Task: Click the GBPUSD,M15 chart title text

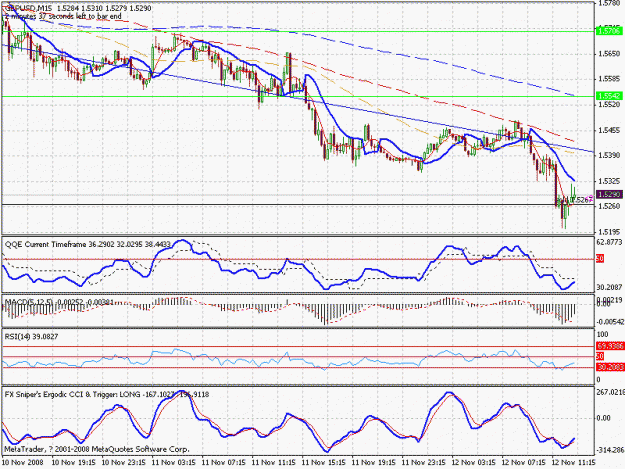Action: (26, 8)
